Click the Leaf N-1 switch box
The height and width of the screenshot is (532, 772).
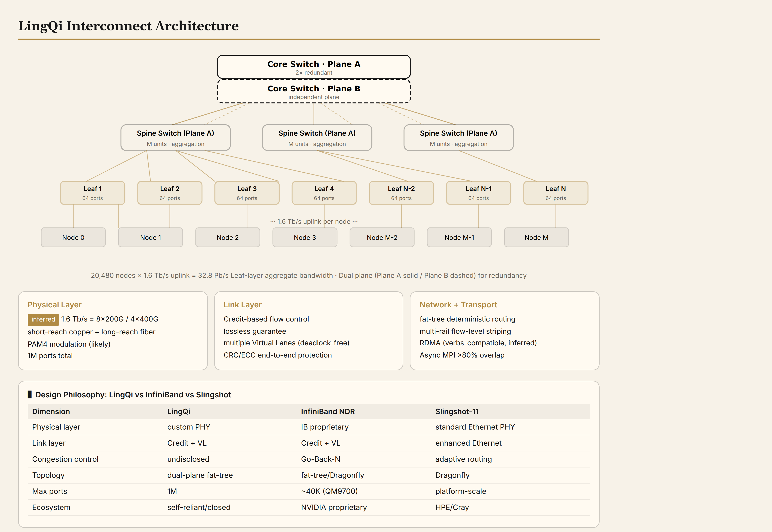(479, 193)
